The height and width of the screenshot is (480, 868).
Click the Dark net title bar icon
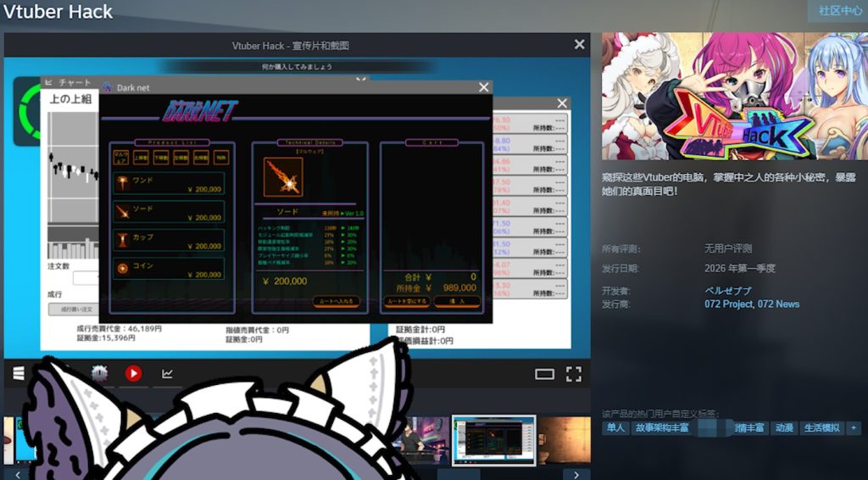(x=108, y=87)
